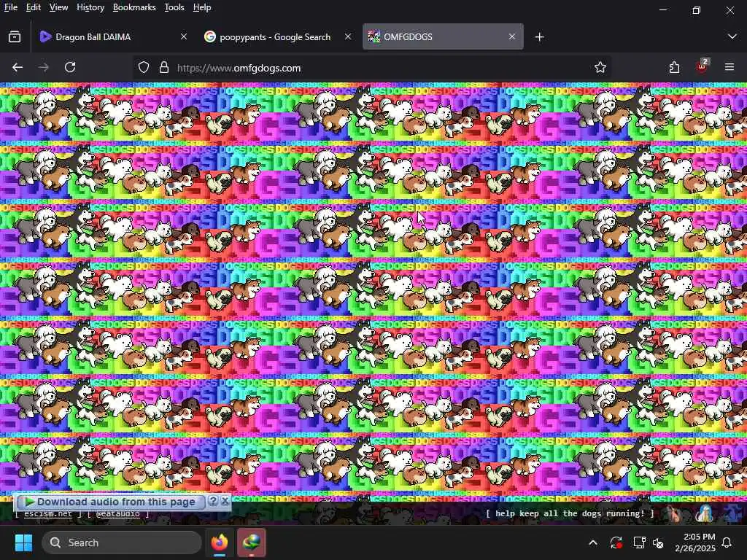This screenshot has height=560, width=747.
Task: Open the Firefox application hamburger menu
Action: tap(729, 68)
